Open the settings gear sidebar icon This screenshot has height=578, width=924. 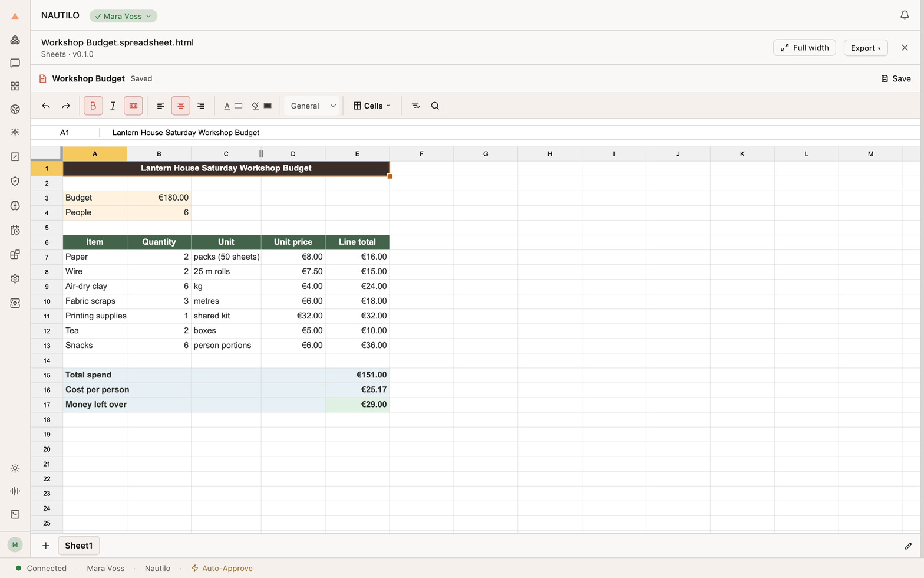click(15, 278)
